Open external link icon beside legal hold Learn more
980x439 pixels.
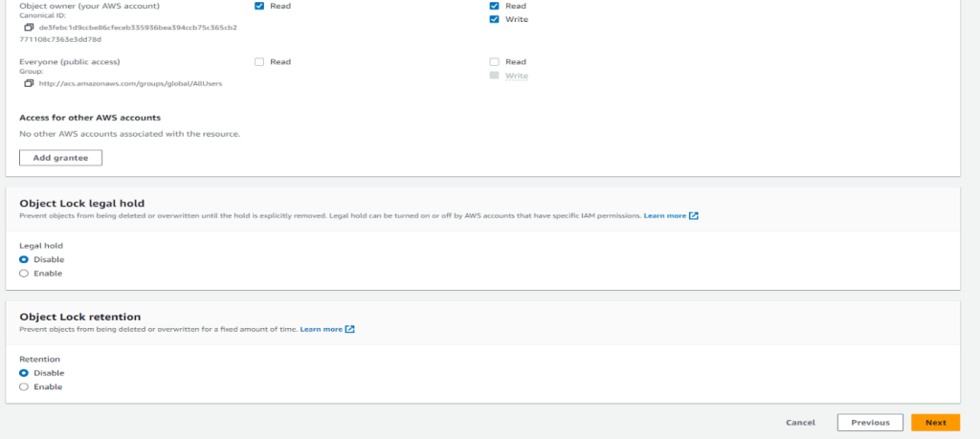click(694, 216)
